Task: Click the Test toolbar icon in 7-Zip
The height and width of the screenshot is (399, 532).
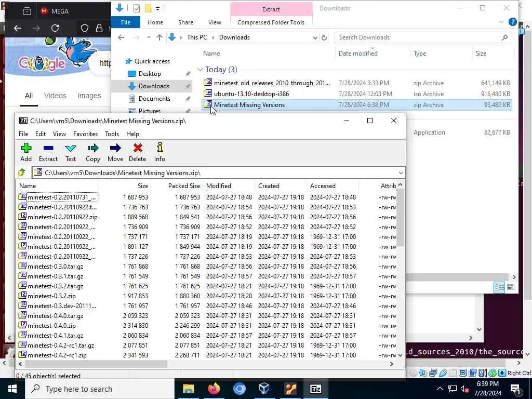Action: (x=71, y=152)
